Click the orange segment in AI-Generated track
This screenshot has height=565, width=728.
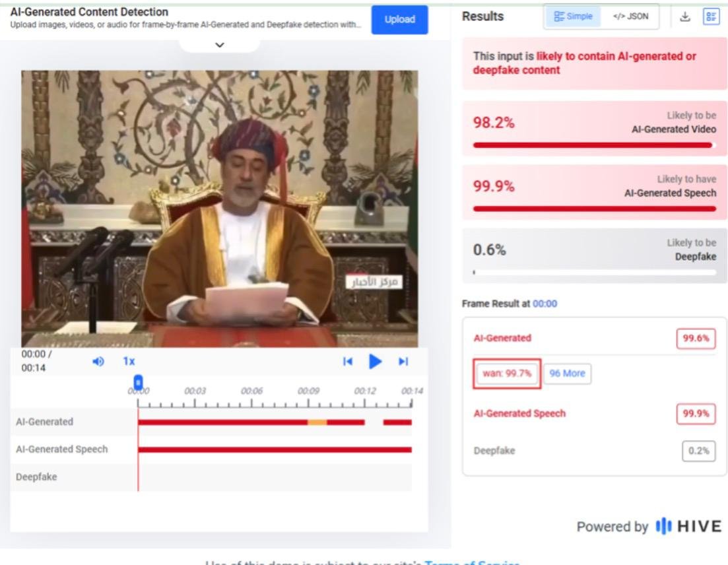(317, 422)
